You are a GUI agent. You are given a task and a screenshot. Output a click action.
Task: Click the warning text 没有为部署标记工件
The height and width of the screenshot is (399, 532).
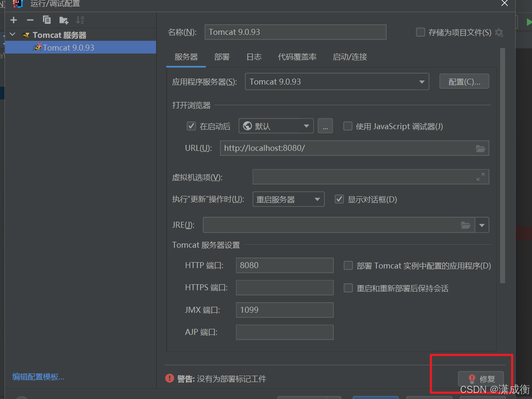point(232,379)
